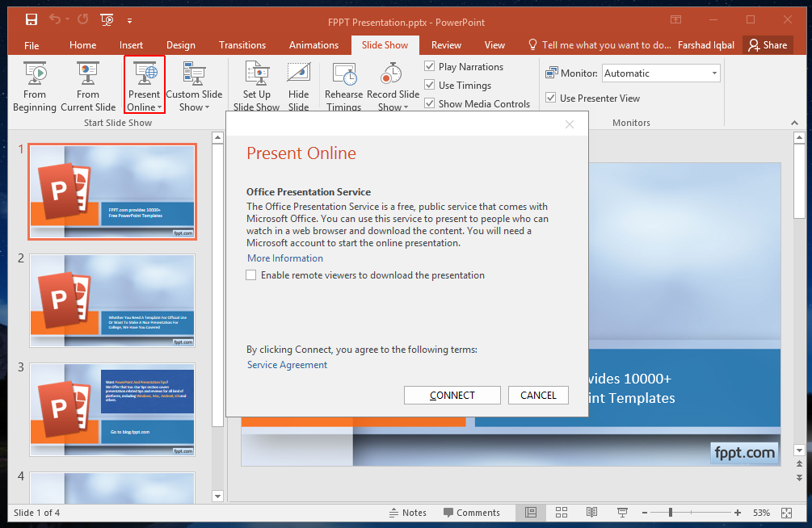Select slide 3 thumbnail
Screen dimensions: 812x528
(112, 410)
